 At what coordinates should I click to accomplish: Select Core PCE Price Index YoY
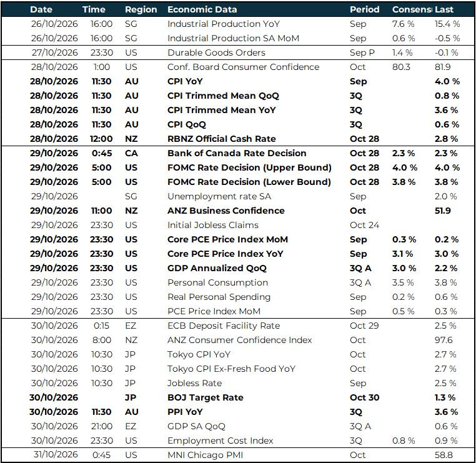pos(225,254)
